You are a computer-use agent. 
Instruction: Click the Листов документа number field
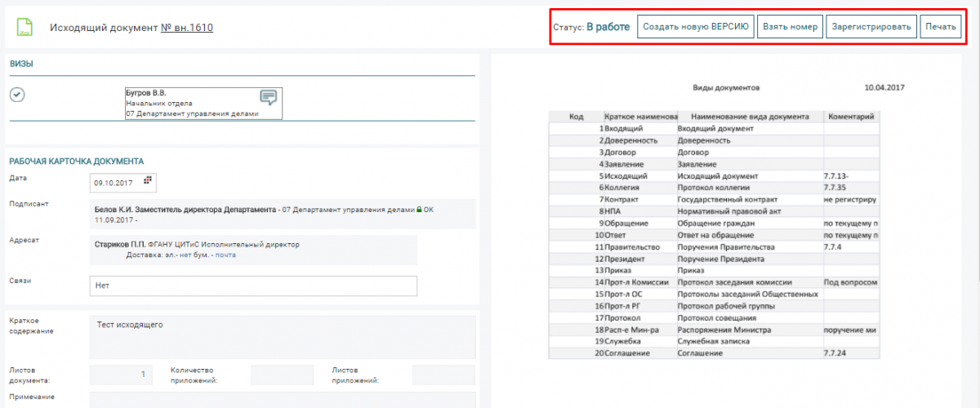pos(119,375)
